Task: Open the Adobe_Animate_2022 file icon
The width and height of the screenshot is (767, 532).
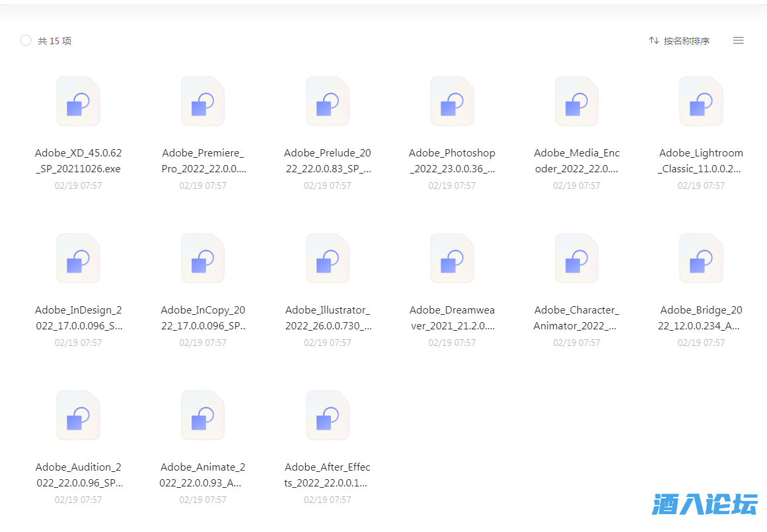Action: 203,415
